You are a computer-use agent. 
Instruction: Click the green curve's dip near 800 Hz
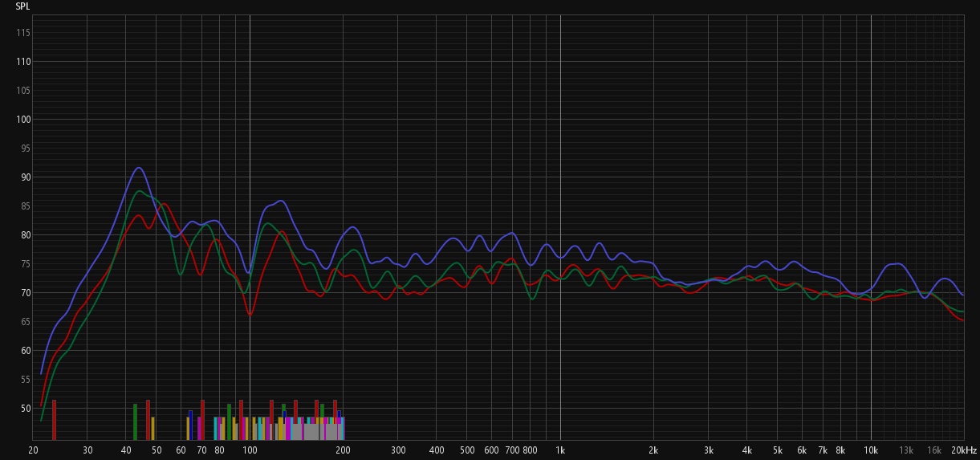click(x=532, y=299)
